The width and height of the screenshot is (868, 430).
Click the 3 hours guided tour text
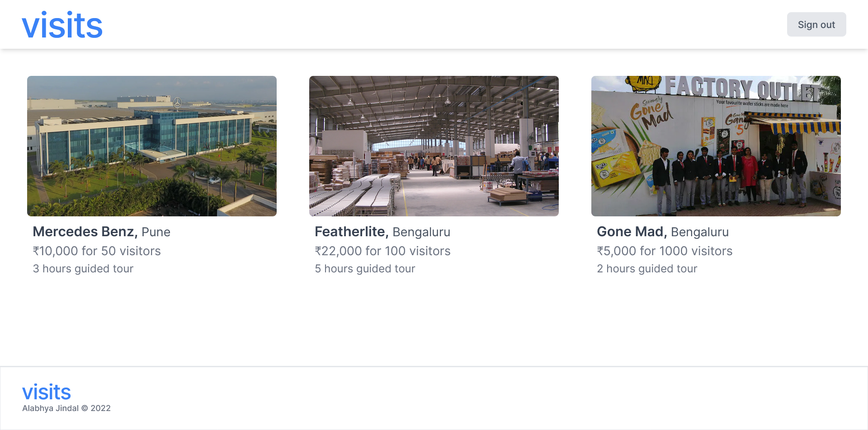(x=83, y=269)
